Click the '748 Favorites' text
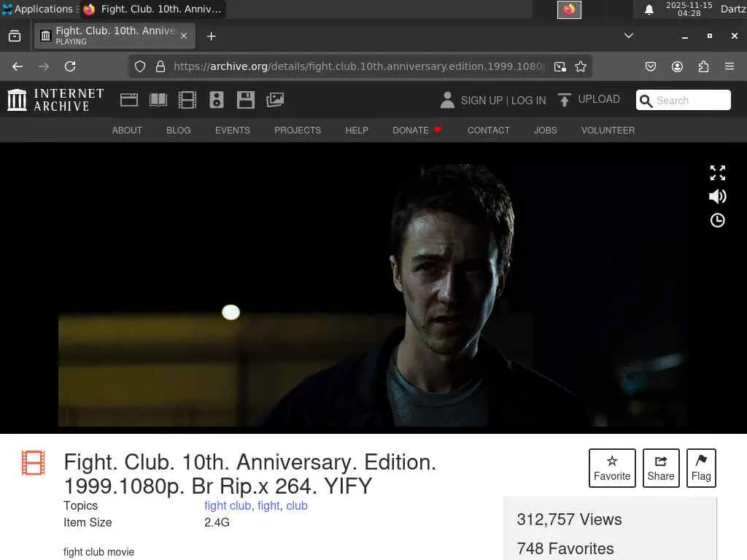747x560 pixels. click(565, 548)
